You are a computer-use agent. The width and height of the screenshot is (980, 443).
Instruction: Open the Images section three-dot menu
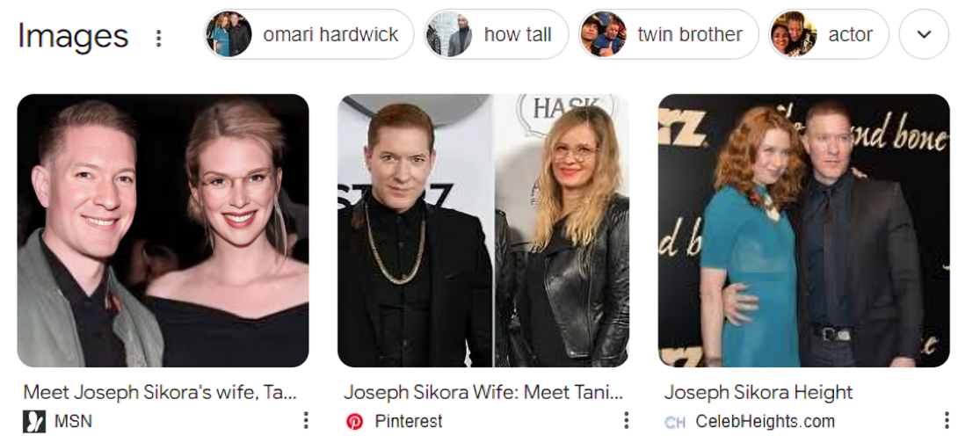159,38
